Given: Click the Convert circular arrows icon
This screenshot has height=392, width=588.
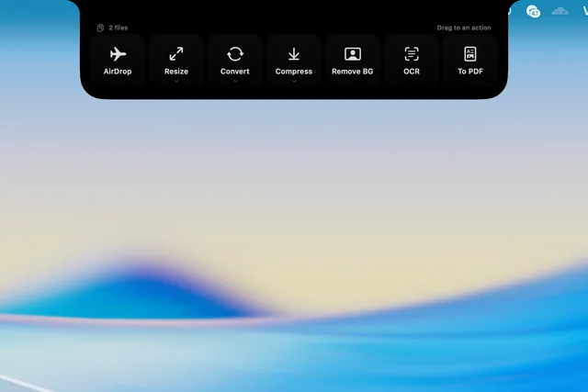Looking at the screenshot, I should 235,54.
